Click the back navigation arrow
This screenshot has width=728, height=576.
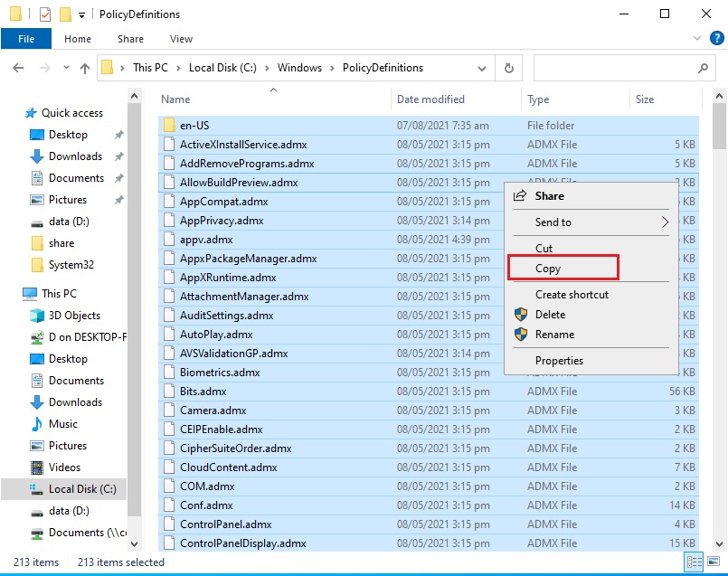(x=18, y=67)
